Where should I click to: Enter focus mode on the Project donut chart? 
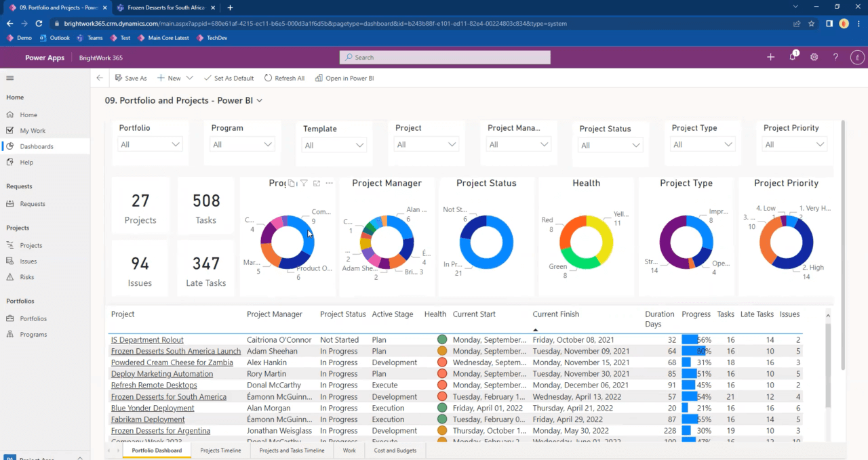[x=317, y=183]
